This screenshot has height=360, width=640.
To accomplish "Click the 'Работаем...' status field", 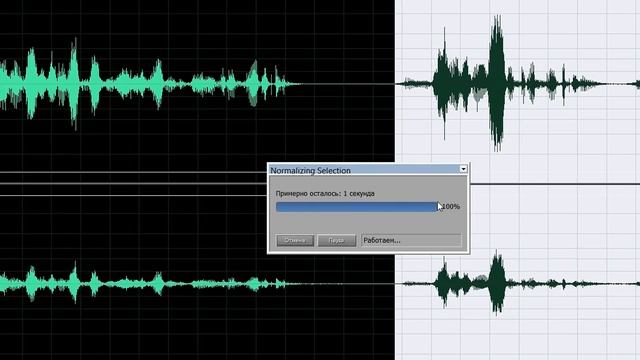I will point(411,240).
